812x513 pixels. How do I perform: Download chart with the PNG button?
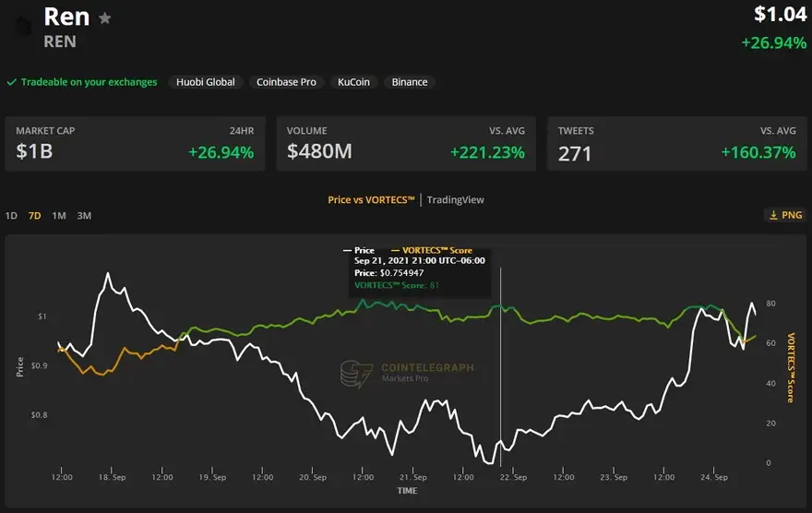(785, 215)
